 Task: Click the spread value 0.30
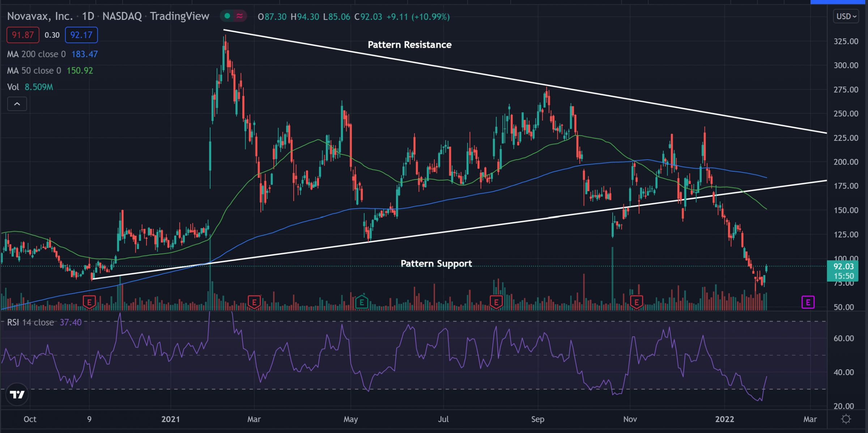(52, 35)
